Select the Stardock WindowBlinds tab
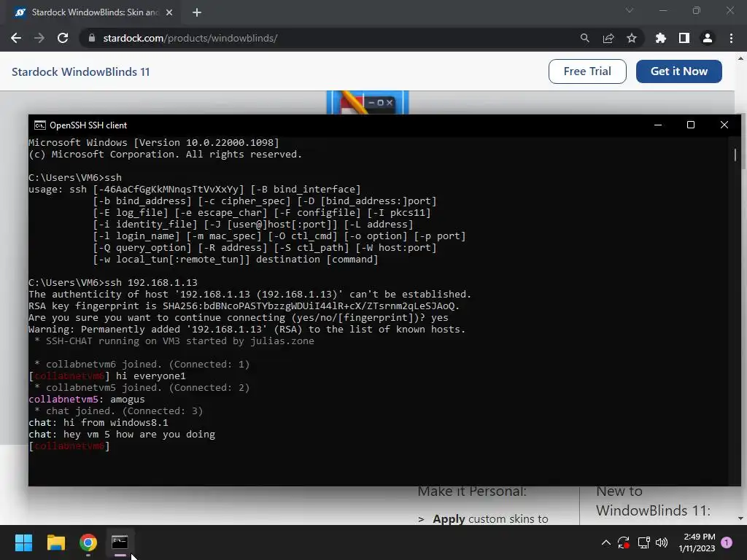This screenshot has width=747, height=560. (94, 12)
